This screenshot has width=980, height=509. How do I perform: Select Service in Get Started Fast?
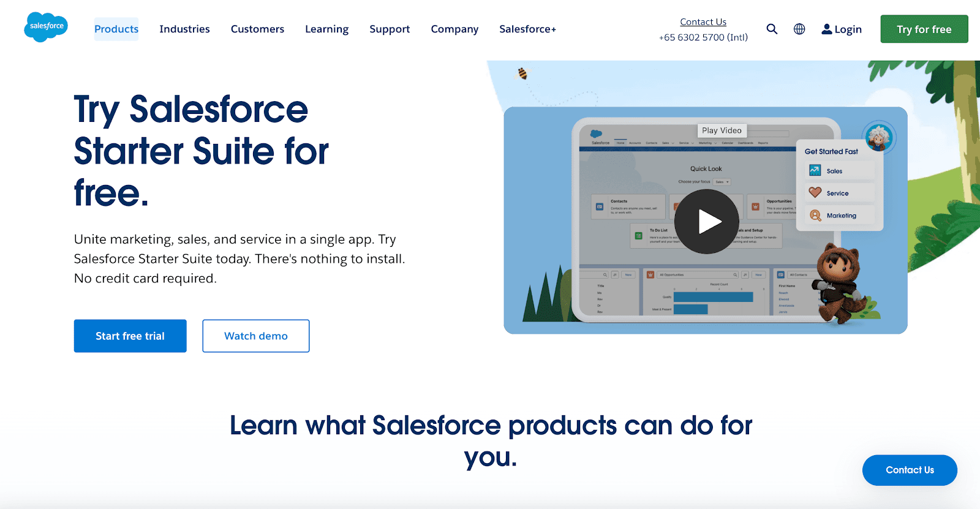click(839, 193)
